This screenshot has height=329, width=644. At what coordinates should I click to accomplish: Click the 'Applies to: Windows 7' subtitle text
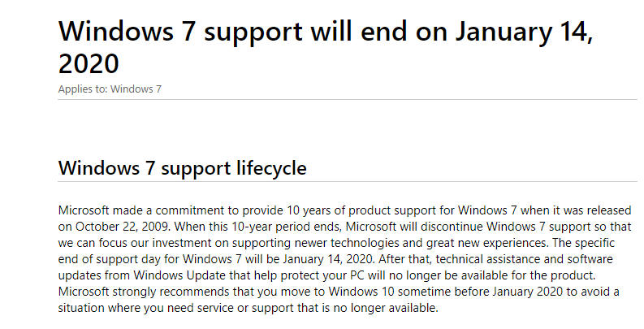pyautogui.click(x=110, y=89)
